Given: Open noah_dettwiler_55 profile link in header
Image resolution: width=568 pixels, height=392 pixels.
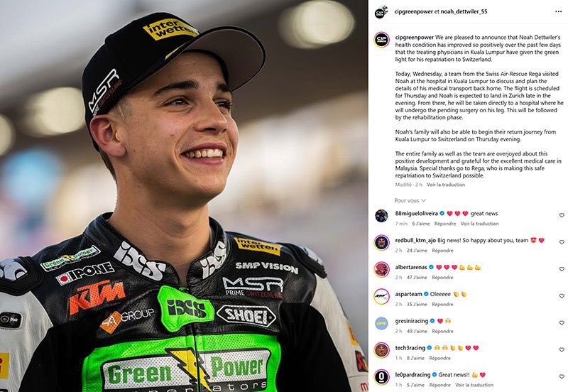Looking at the screenshot, I should coord(464,11).
